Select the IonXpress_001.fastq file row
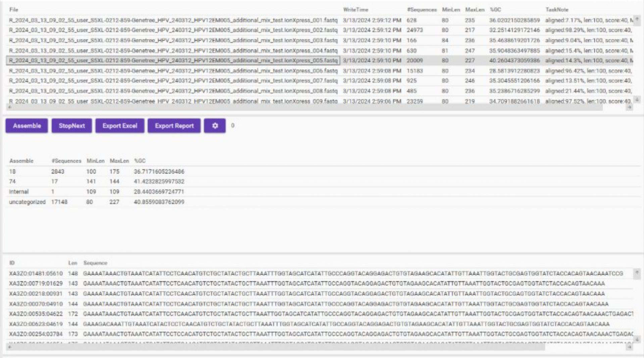This screenshot has width=644, height=358. [x=319, y=20]
